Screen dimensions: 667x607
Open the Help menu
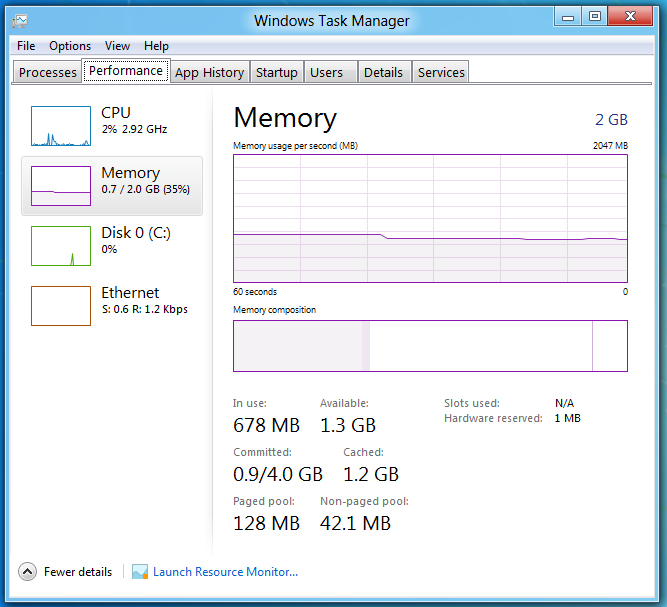[x=156, y=46]
